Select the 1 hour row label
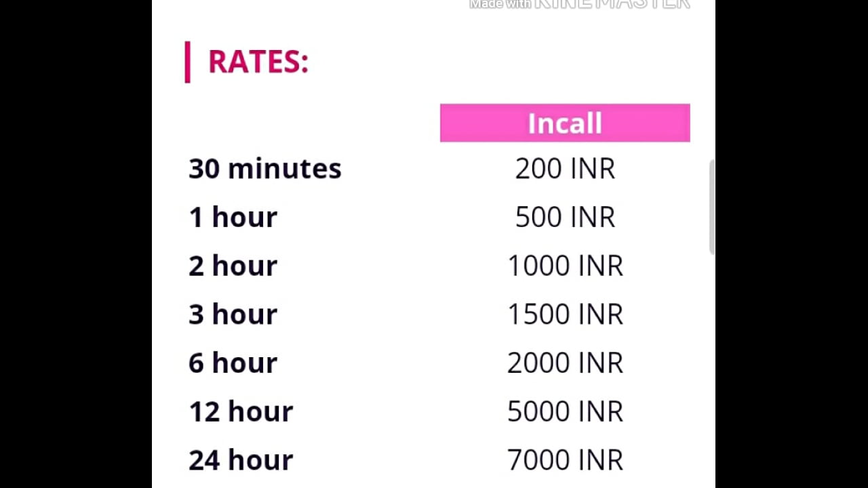This screenshot has height=488, width=868. [233, 218]
